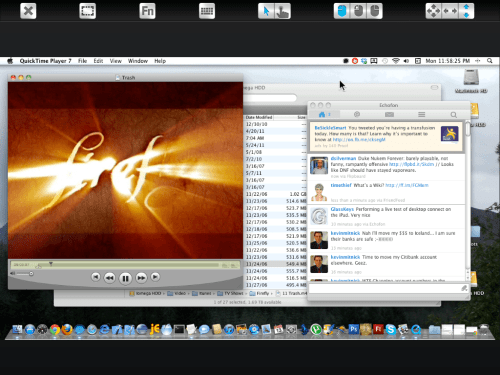Viewport: 500px width, 375px height.
Task: Click the QuickTime timeline playhead marker
Action: click(51, 264)
